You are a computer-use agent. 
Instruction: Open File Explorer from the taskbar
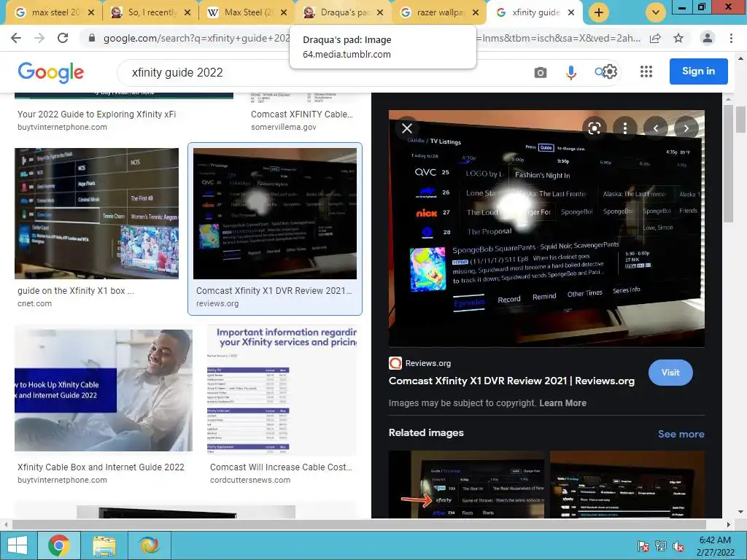click(x=104, y=545)
